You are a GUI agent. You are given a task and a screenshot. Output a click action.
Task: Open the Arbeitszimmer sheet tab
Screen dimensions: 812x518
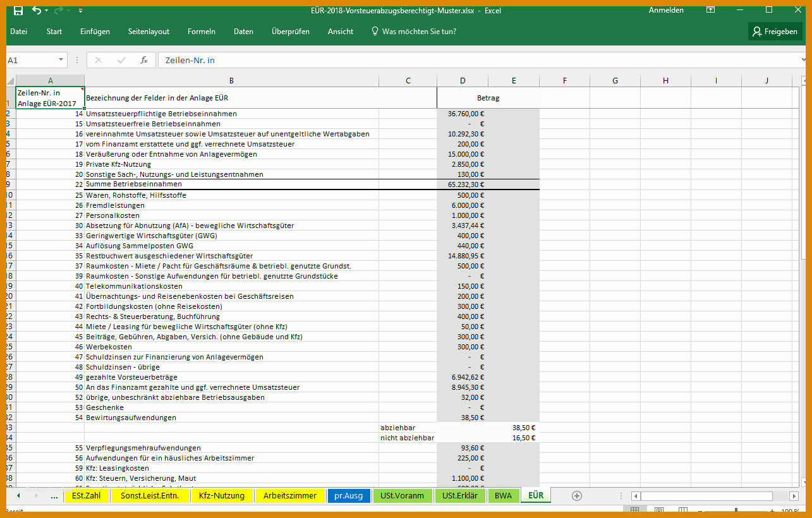pyautogui.click(x=290, y=496)
